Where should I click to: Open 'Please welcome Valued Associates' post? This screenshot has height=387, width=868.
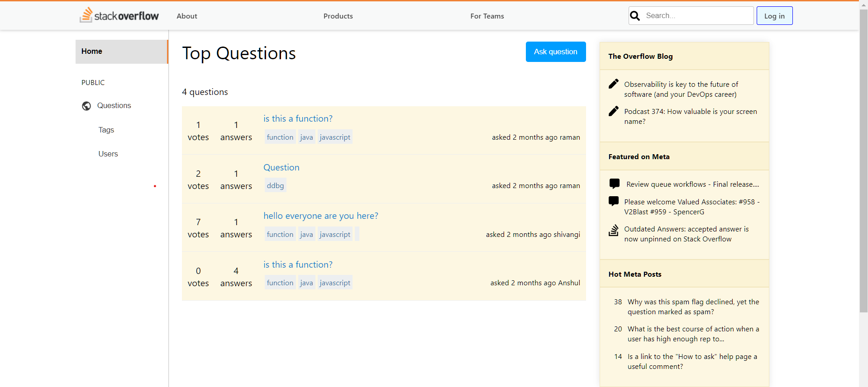(692, 207)
